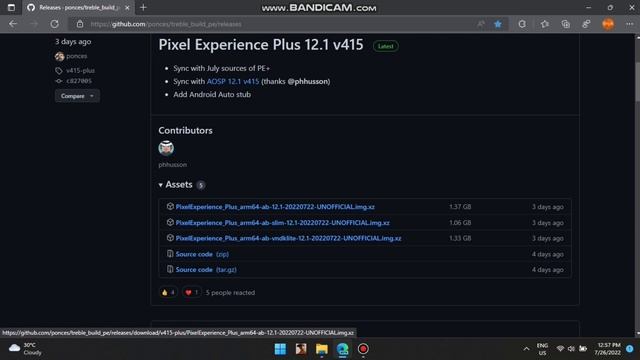Open Wi-Fi network settings icon
Image resolution: width=640 pixels, height=360 pixels.
(560, 349)
